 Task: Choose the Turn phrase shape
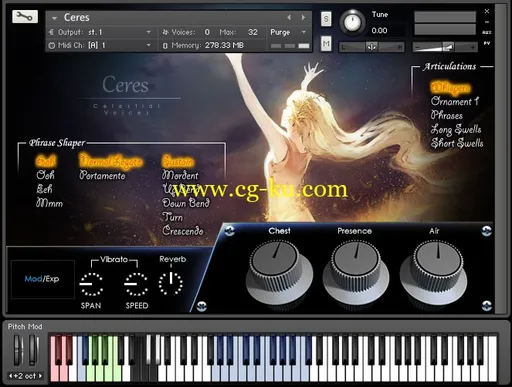pyautogui.click(x=172, y=217)
